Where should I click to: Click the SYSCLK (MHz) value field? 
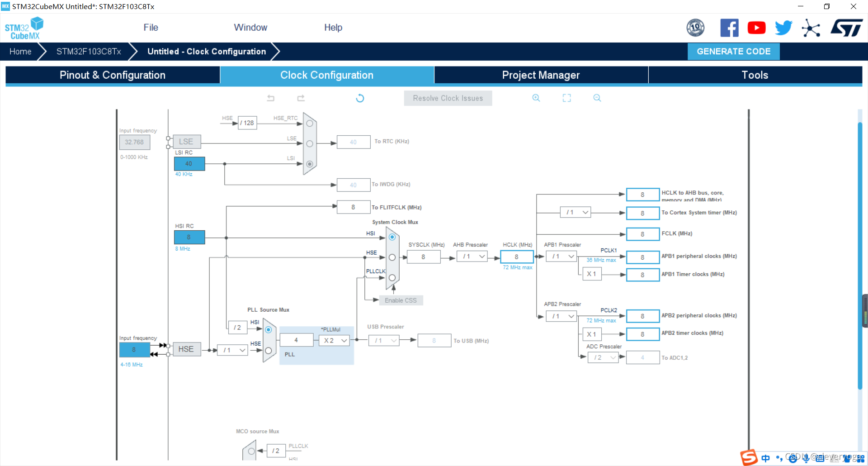point(424,257)
